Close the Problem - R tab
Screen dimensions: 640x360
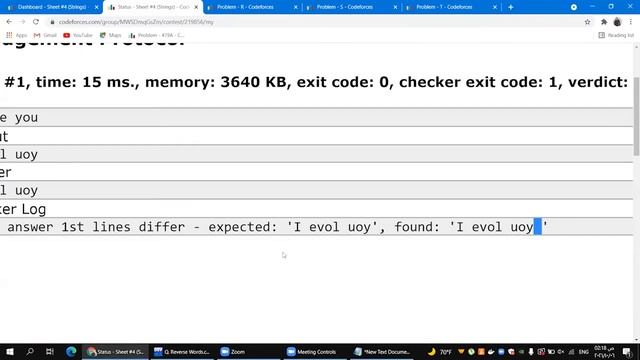pyautogui.click(x=296, y=7)
